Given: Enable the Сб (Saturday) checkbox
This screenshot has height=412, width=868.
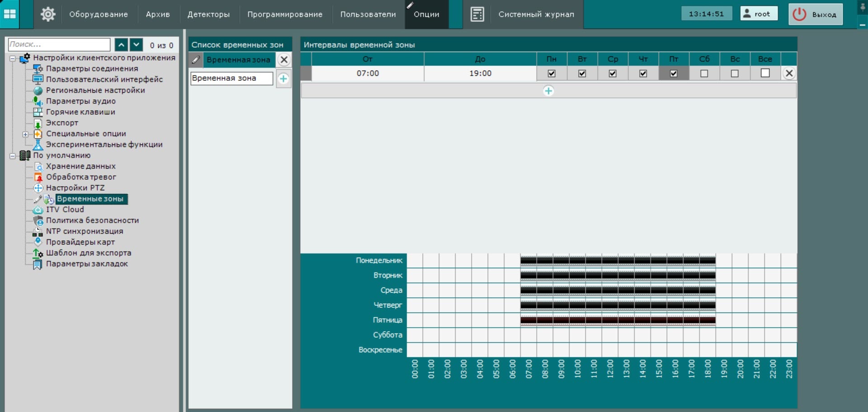Looking at the screenshot, I should 704,73.
